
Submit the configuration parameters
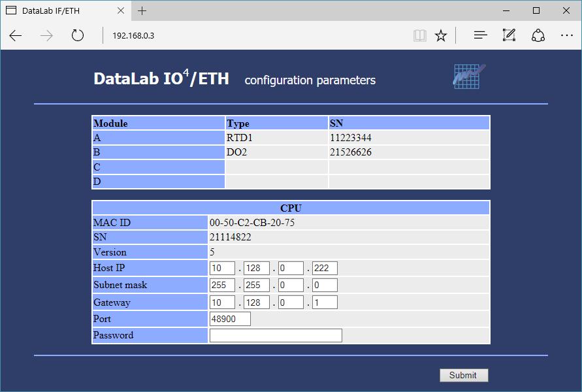tap(464, 375)
